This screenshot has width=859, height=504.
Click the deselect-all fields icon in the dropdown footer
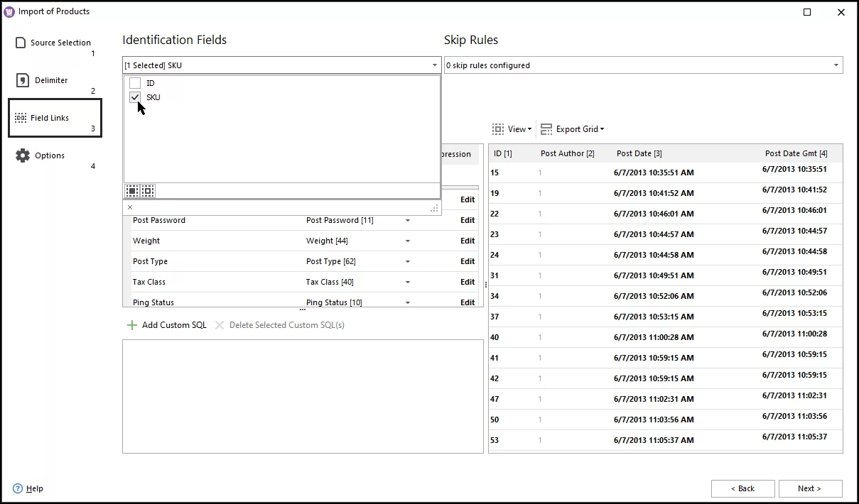(147, 190)
